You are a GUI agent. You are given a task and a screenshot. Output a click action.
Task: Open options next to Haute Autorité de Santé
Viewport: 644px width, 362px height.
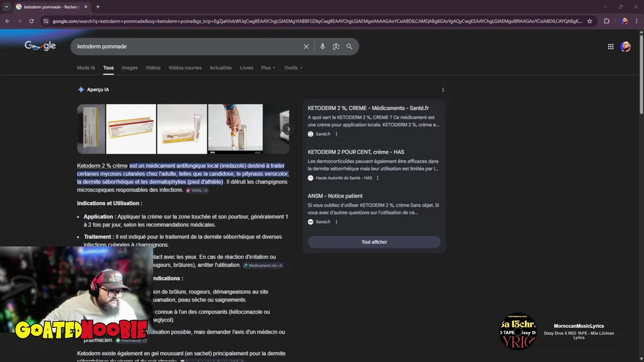point(377,178)
